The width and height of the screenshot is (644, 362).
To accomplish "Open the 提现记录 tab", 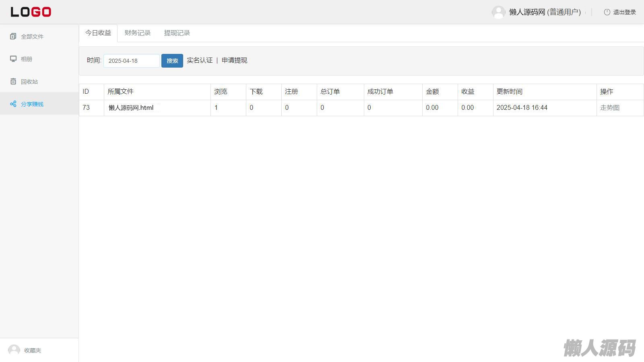I will pos(177,33).
